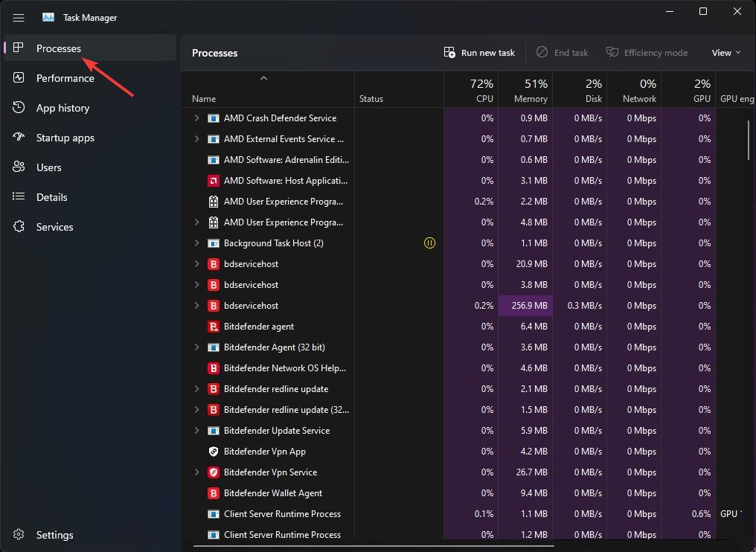Screen dimensions: 756x552
Task: Expand the bdservicehost row using 256.9 MB
Action: 196,305
